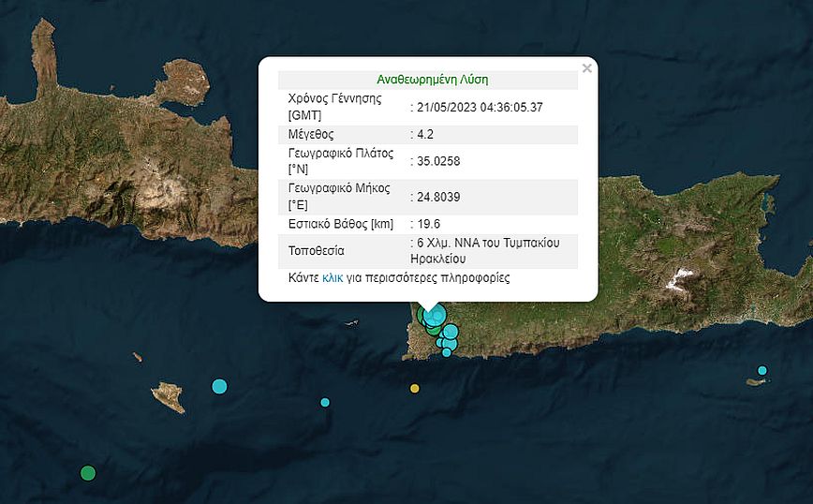The height and width of the screenshot is (504, 813).
Task: Close the earthquake info popup
Action: point(586,68)
